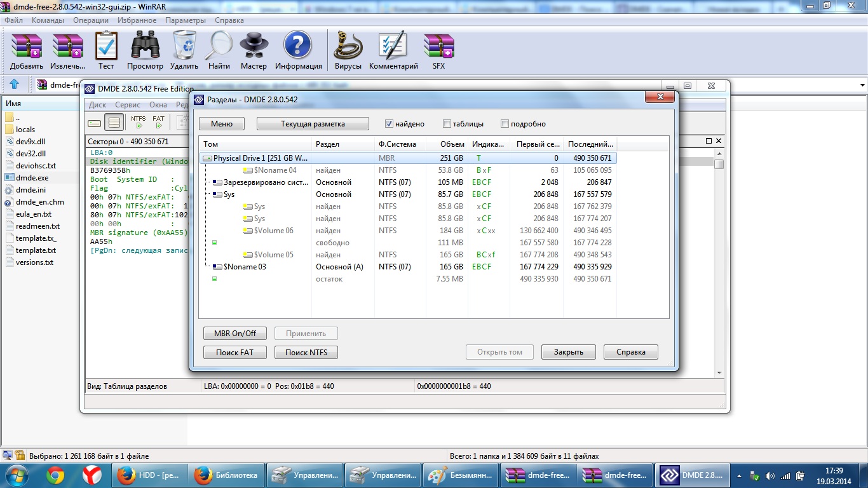Open the Параметры menu
868x488 pixels.
tap(186, 20)
